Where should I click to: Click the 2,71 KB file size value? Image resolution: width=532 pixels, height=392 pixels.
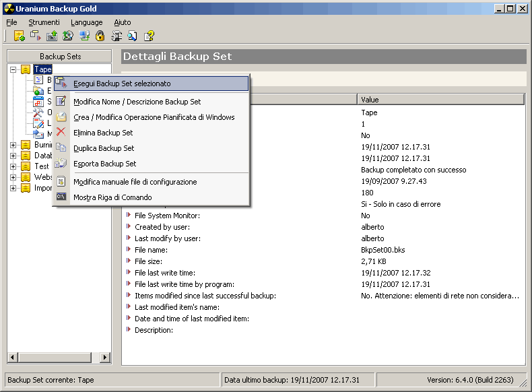(374, 261)
